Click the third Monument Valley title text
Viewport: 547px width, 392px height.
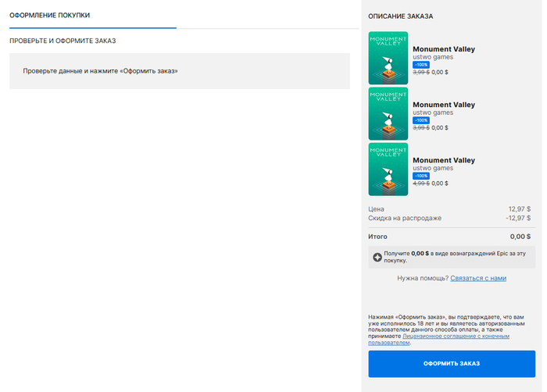[443, 160]
